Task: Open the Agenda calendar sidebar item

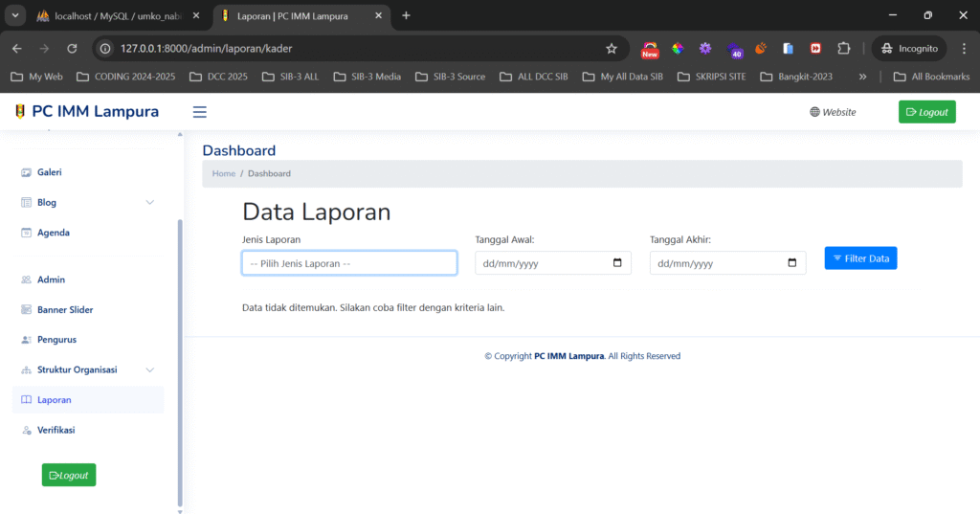Action: click(53, 233)
